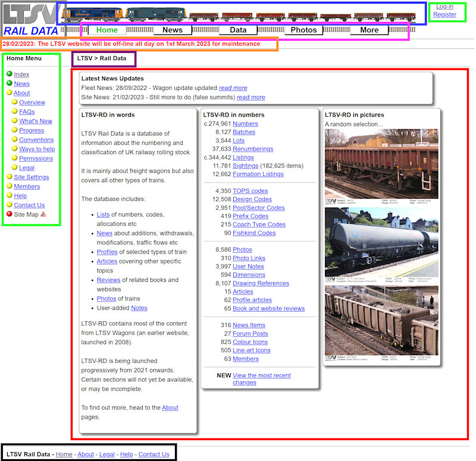
Task: Follow the Fleet News 'read more' link
Action: 233,87
